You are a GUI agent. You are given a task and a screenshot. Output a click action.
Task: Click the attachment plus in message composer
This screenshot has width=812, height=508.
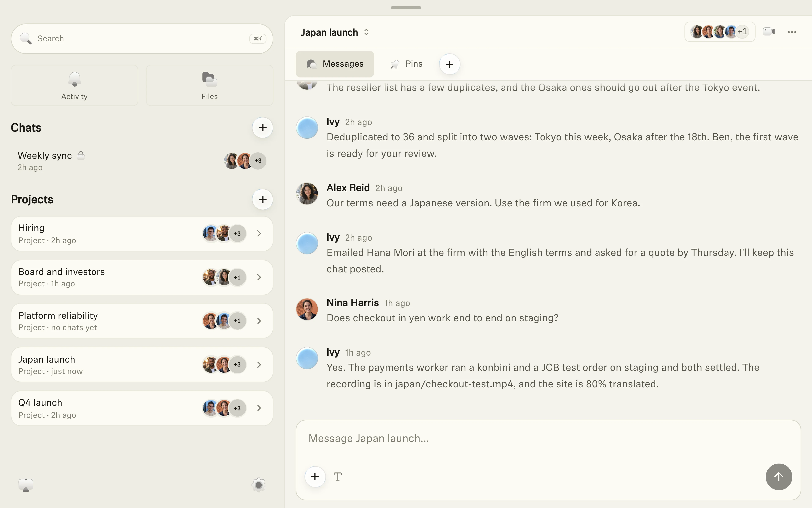tap(315, 476)
